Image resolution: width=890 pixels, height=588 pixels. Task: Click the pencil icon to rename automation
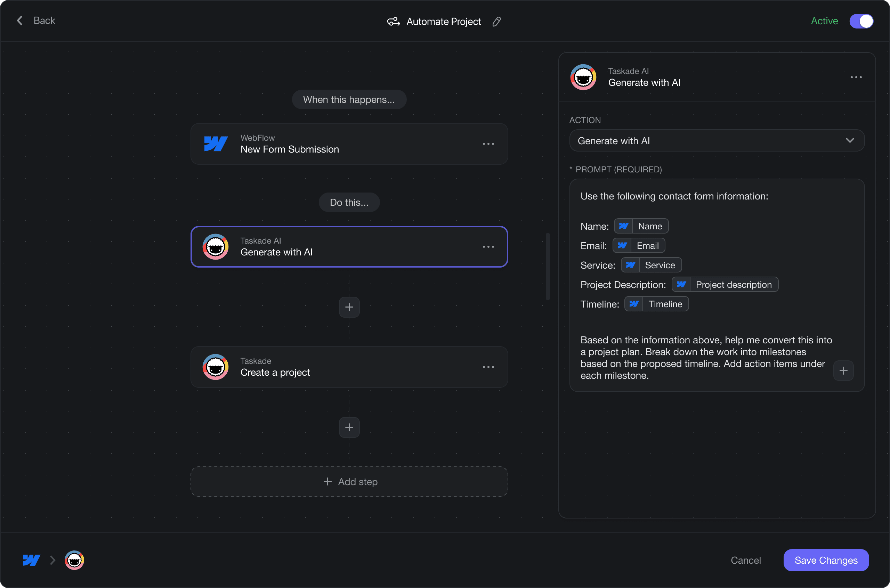(496, 22)
